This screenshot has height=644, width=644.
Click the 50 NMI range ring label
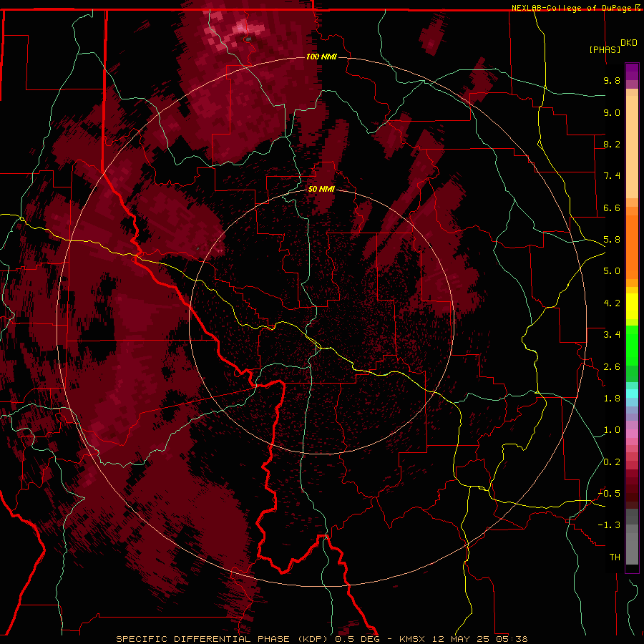click(x=321, y=189)
